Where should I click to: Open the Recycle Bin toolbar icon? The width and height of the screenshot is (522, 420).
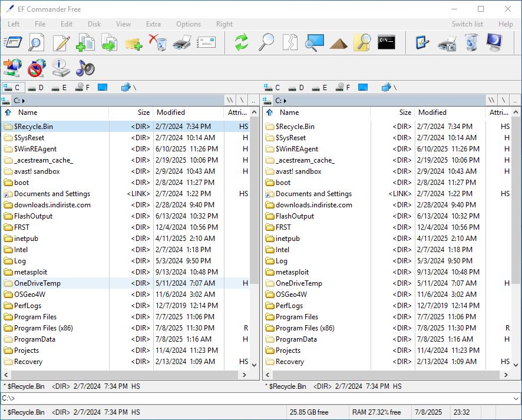click(x=471, y=42)
